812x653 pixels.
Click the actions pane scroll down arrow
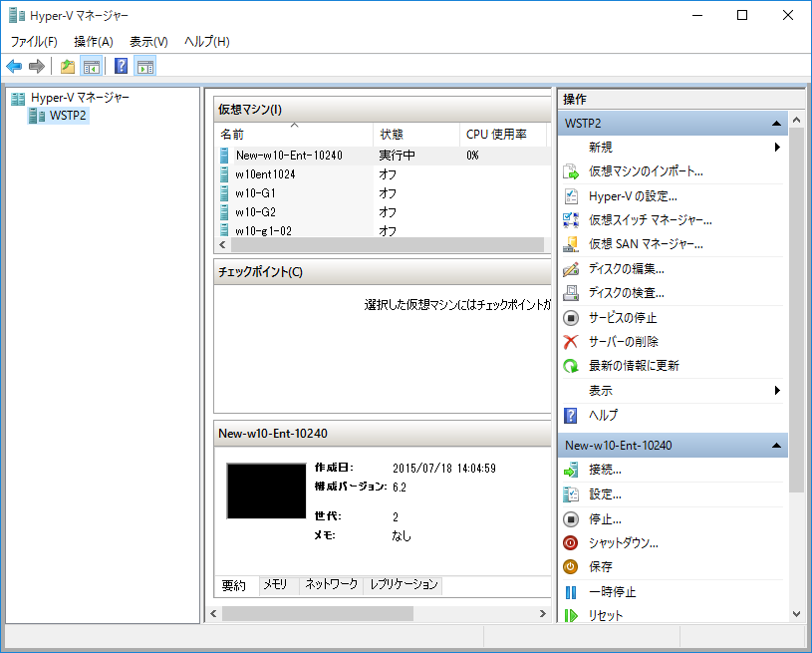click(x=796, y=613)
